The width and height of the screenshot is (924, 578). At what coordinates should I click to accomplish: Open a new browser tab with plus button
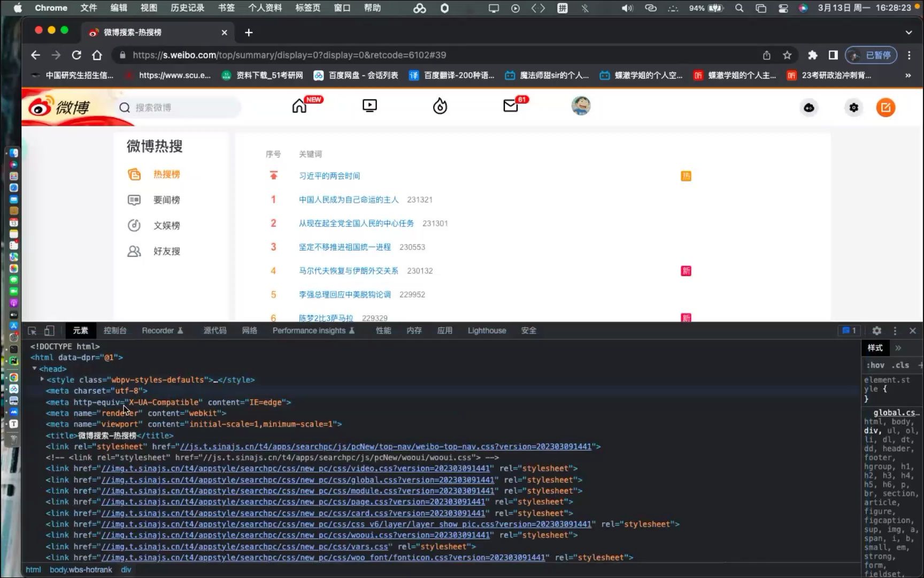pyautogui.click(x=249, y=33)
